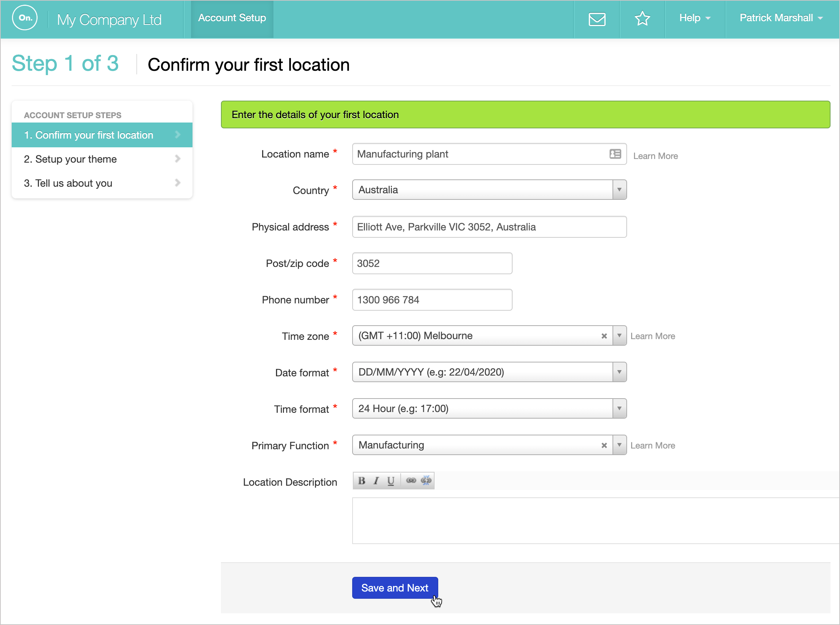Screen dimensions: 840x625
Task: Toggle italic formatting in description editor
Action: pyautogui.click(x=376, y=481)
